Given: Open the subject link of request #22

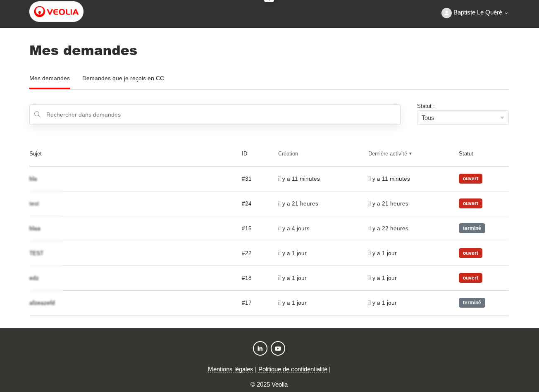Looking at the screenshot, I should click(x=36, y=253).
